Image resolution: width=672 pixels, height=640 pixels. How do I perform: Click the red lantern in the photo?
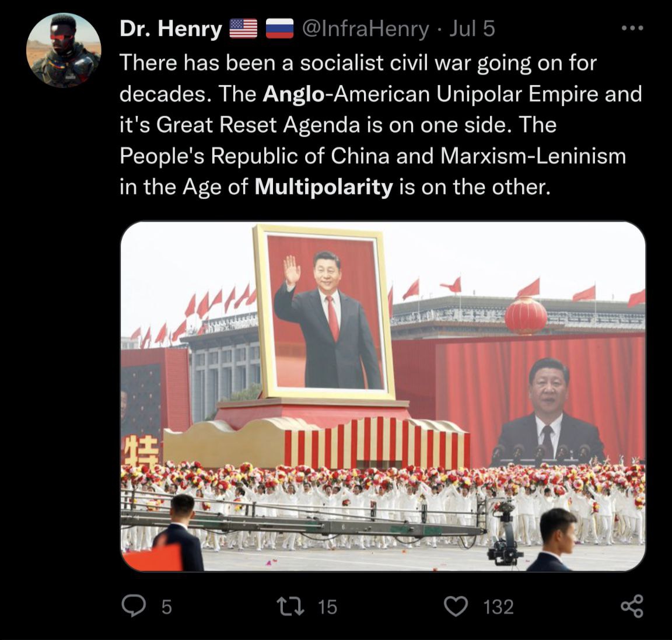click(x=526, y=316)
